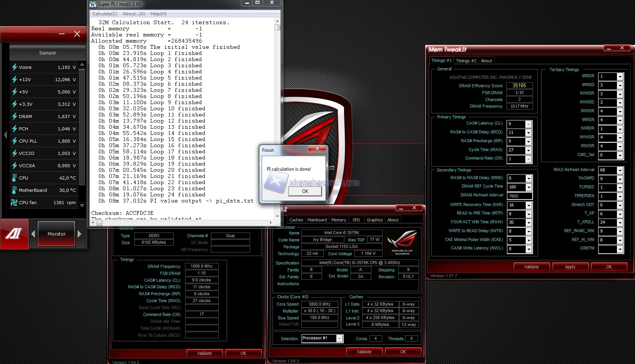Viewport: 635px width, 364px height.
Task: Click the Super PI title bar icon
Action: coord(93,4)
